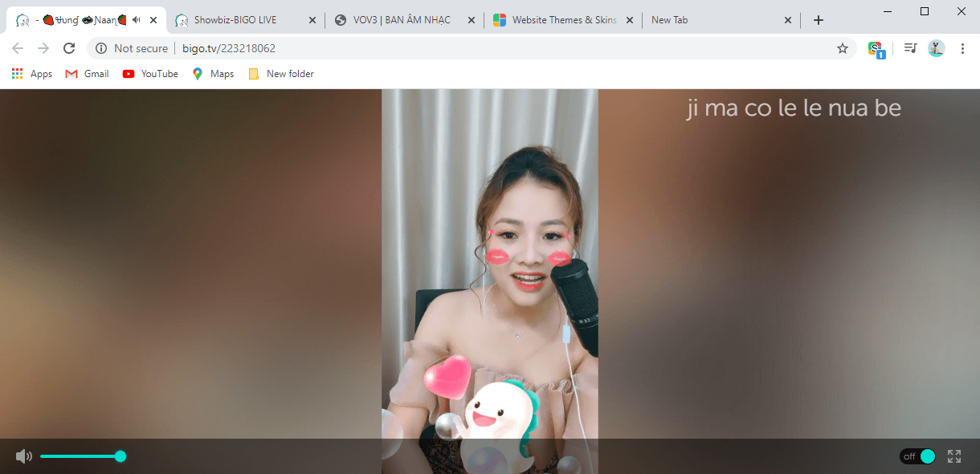The height and width of the screenshot is (474, 980).
Task: Open the New folder bookmarks folder
Action: 281,74
